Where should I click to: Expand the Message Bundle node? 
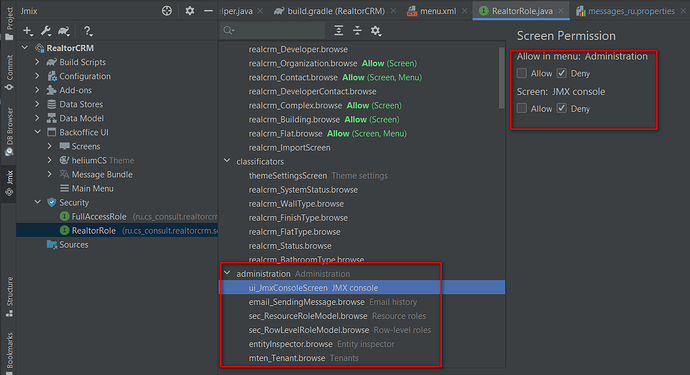[50, 174]
